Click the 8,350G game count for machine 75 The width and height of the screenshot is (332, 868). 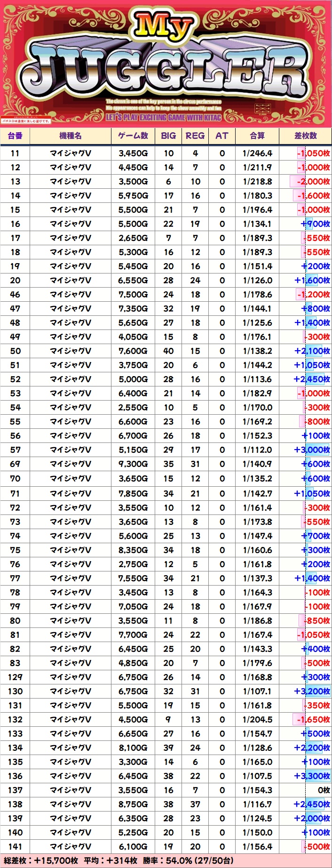pyautogui.click(x=133, y=550)
